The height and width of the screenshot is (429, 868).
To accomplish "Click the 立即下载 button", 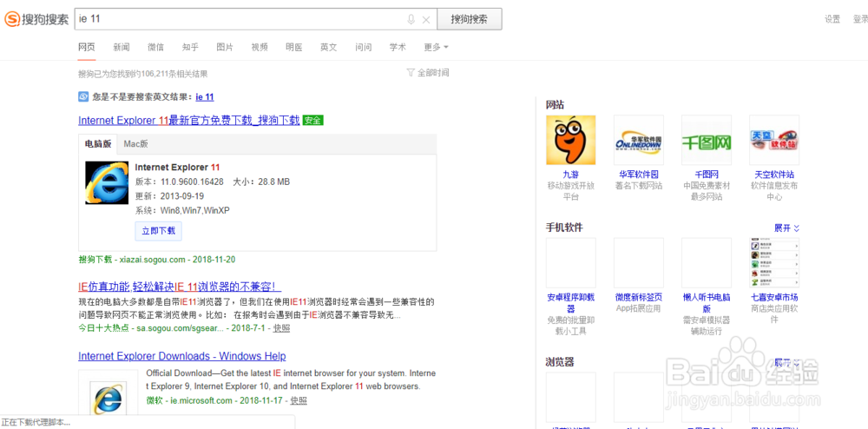I will [158, 231].
